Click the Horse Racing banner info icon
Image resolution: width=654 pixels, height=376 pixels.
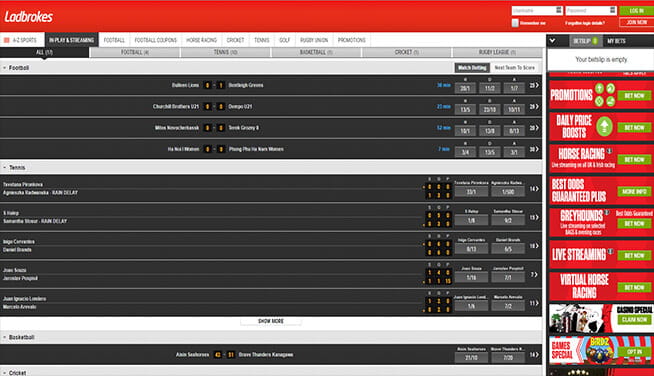tap(609, 151)
